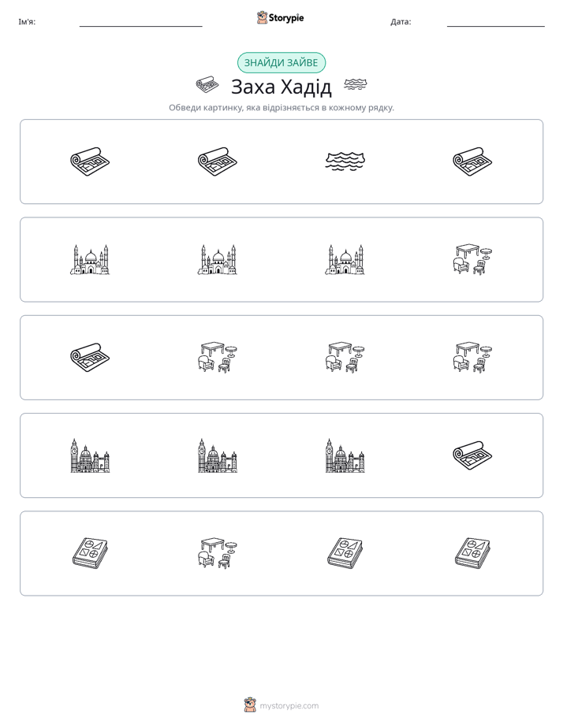
Task: Circle the water waves icon in first row
Action: click(x=345, y=162)
